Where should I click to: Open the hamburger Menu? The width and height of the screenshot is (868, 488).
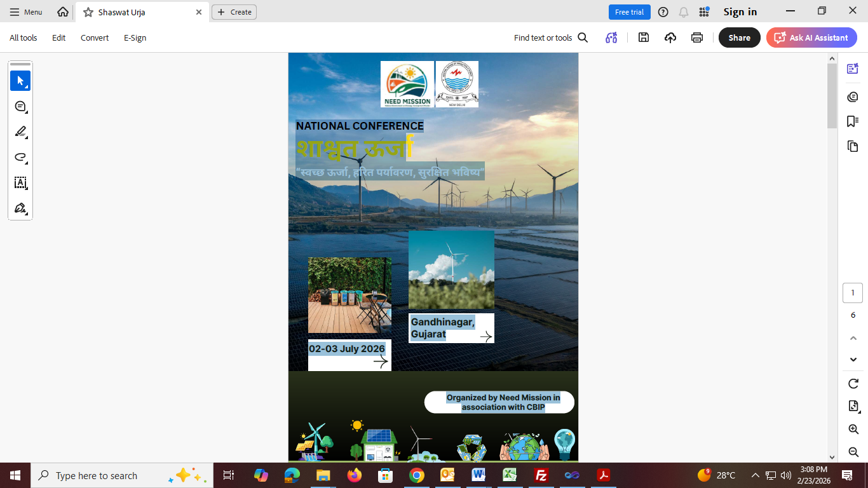click(x=26, y=12)
